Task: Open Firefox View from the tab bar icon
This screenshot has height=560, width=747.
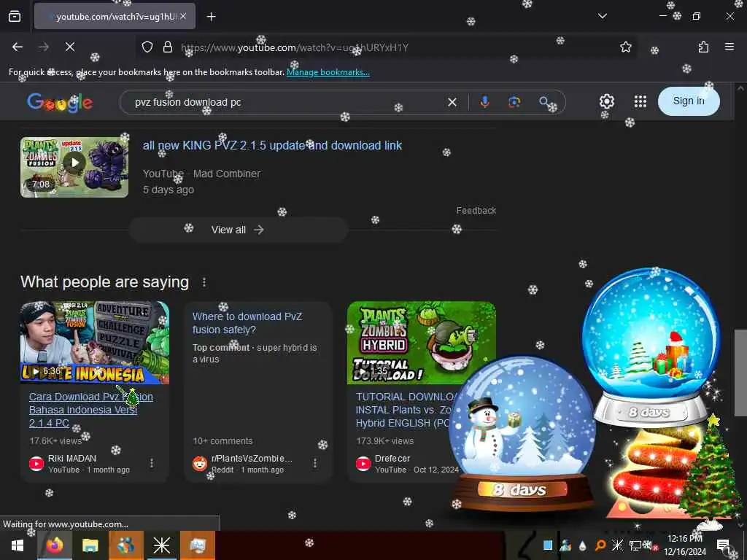Action: pyautogui.click(x=15, y=17)
